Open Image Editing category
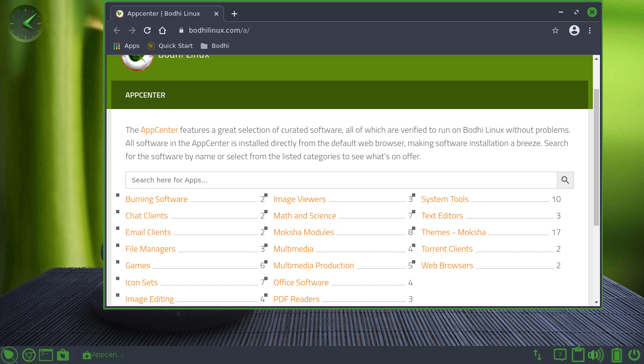This screenshot has width=644, height=364. point(150,299)
